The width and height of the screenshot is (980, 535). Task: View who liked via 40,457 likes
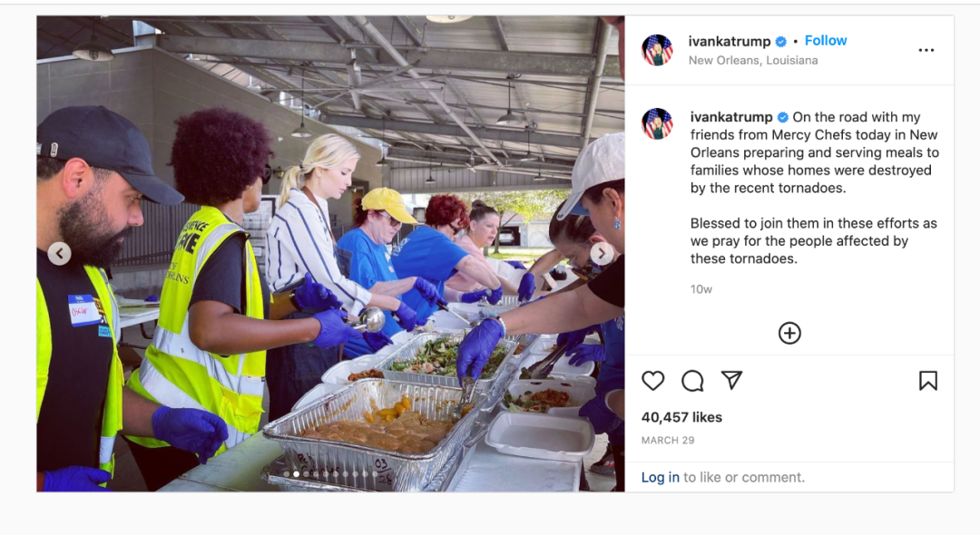681,417
